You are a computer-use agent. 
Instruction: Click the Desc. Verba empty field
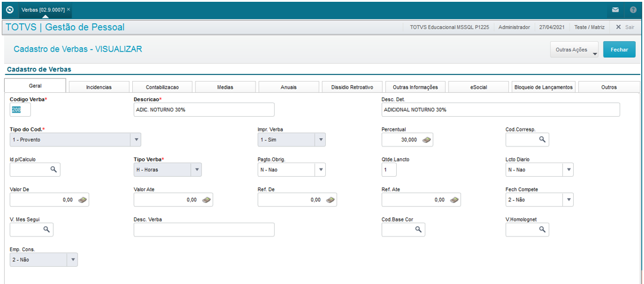(204, 230)
